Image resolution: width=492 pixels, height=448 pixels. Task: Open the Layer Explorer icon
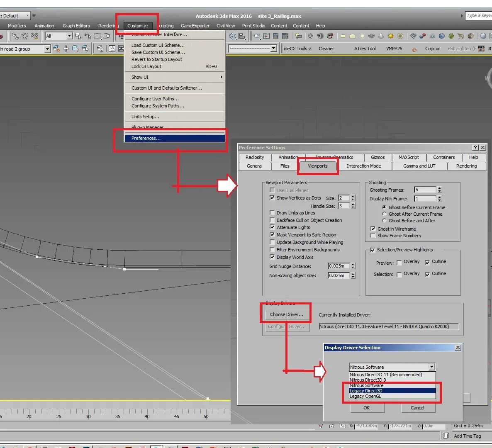pos(100,49)
